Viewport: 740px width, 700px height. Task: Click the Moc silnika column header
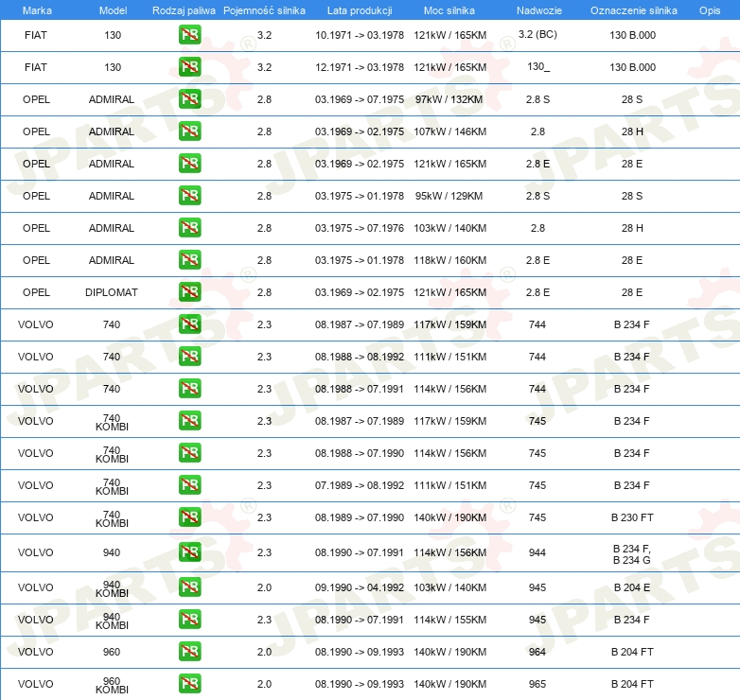click(449, 10)
